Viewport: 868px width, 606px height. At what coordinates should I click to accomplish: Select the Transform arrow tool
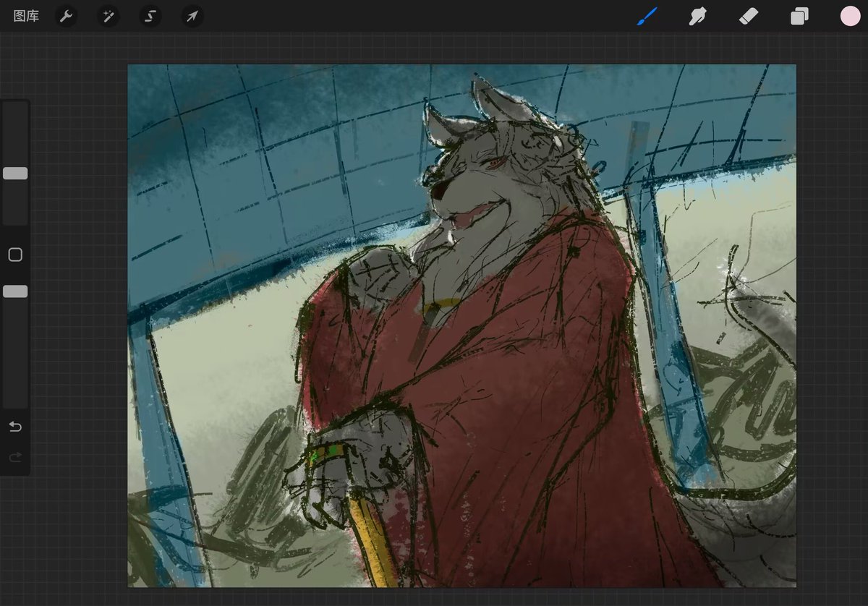point(192,17)
